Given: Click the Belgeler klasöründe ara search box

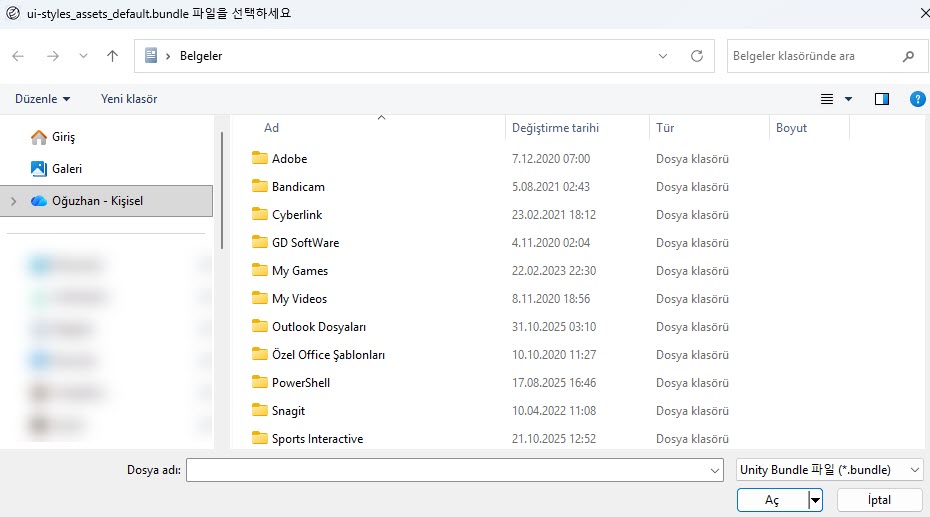Looking at the screenshot, I should 812,56.
